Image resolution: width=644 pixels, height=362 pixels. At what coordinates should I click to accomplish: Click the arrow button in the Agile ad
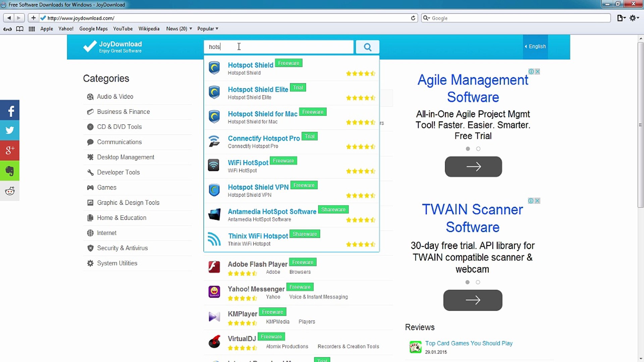(473, 167)
